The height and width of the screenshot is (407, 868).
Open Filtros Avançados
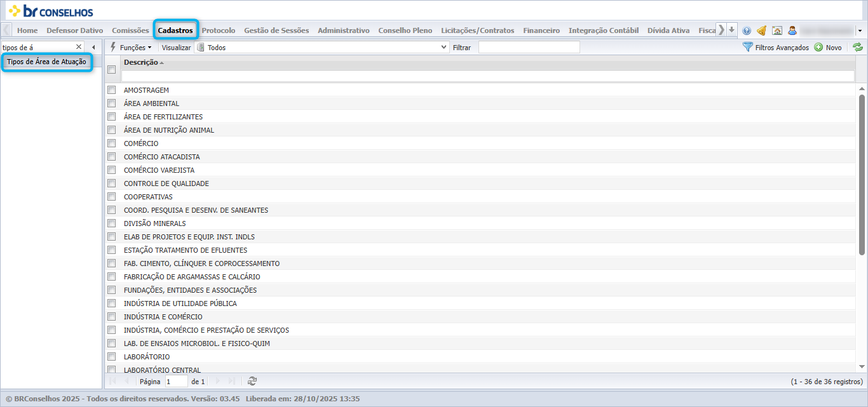tap(776, 48)
